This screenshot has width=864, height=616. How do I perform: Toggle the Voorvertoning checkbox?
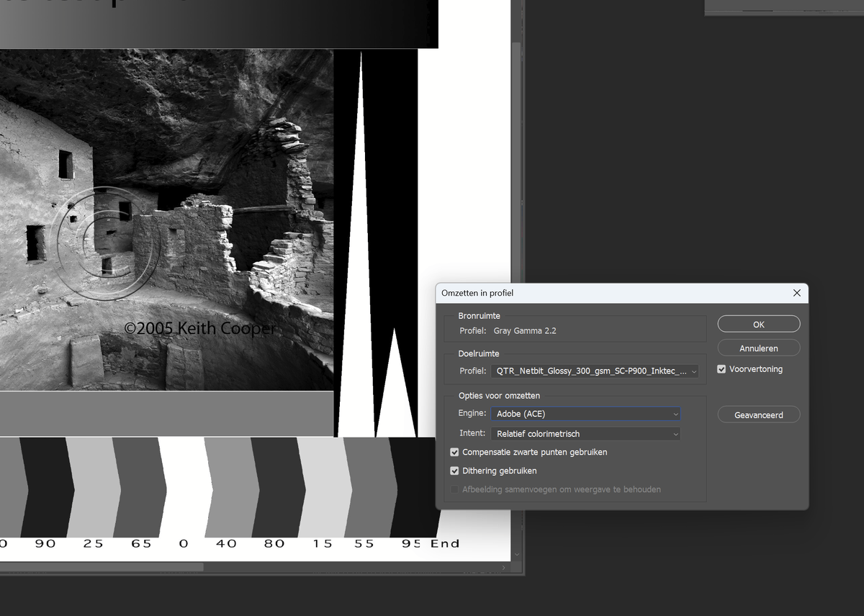pyautogui.click(x=721, y=369)
